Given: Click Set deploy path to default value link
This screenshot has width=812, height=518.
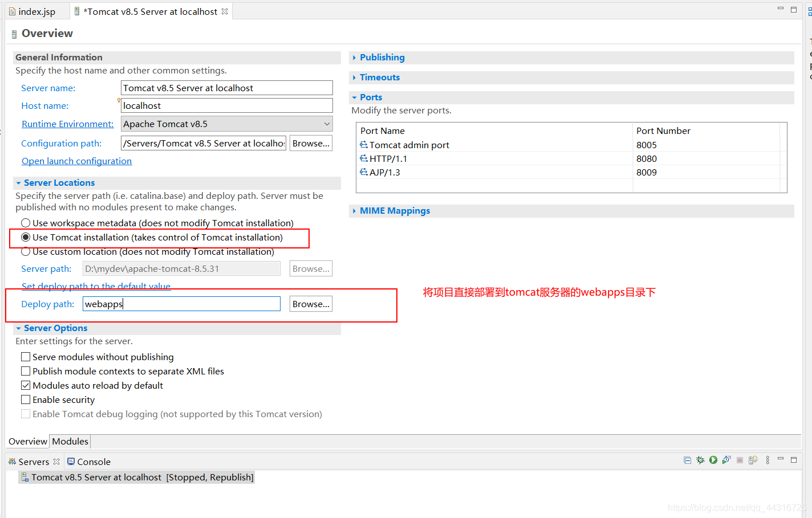Looking at the screenshot, I should (96, 286).
